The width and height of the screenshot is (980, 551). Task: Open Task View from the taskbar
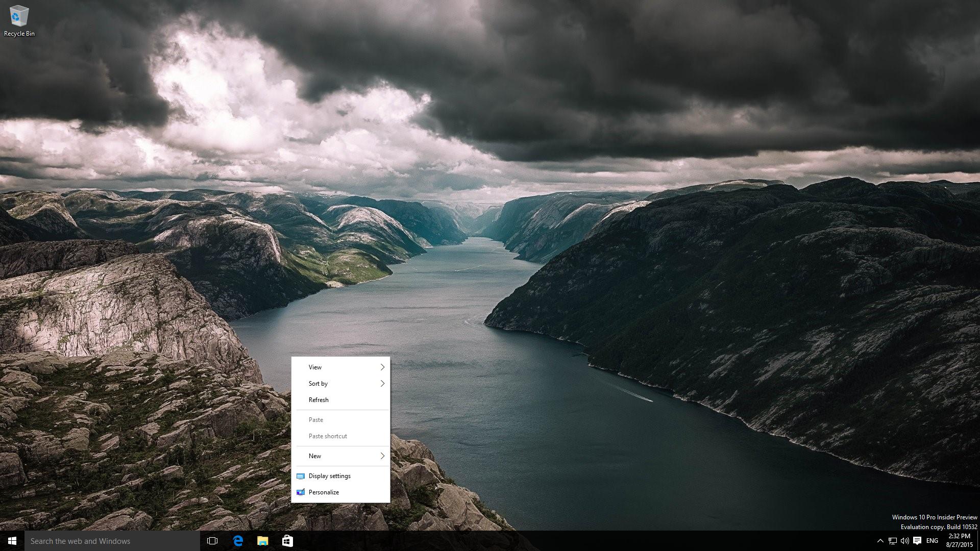click(212, 541)
